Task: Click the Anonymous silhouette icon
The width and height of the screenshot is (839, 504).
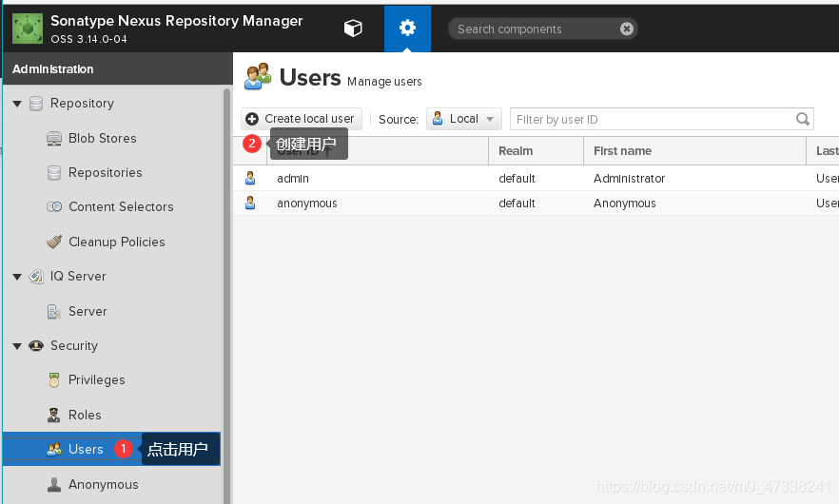Action: [x=54, y=485]
